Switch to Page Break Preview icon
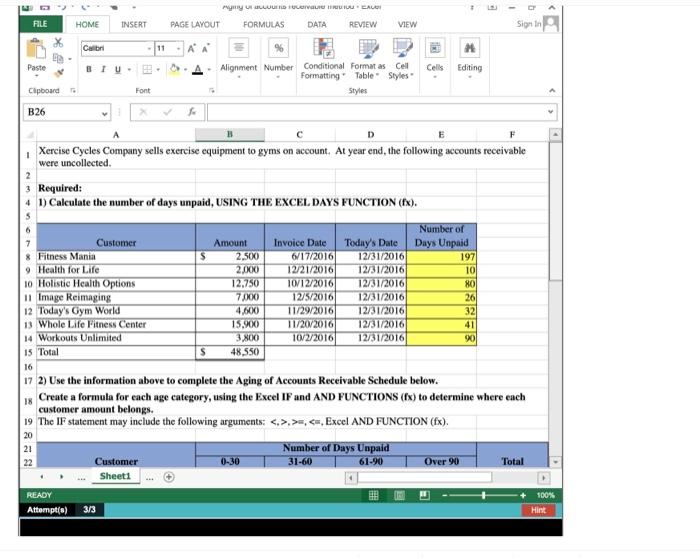This screenshot has height=559, width=700. tap(425, 495)
